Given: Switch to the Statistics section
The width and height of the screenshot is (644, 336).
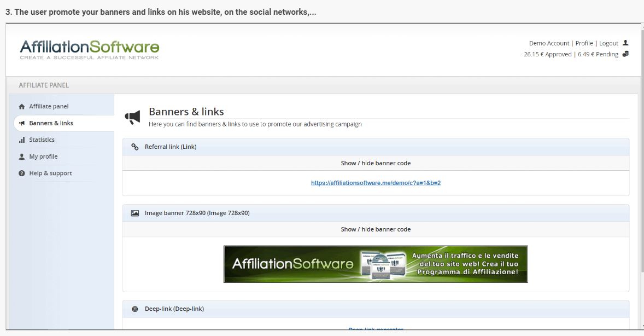Looking at the screenshot, I should click(42, 140).
